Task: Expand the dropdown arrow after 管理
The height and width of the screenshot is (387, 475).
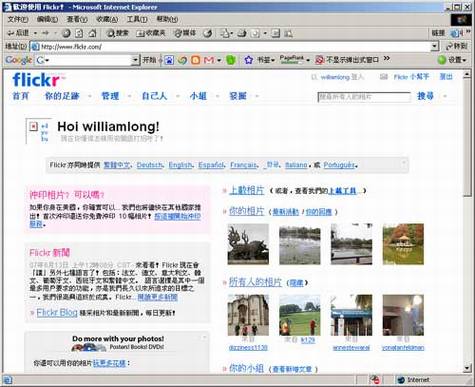Action: 129,96
